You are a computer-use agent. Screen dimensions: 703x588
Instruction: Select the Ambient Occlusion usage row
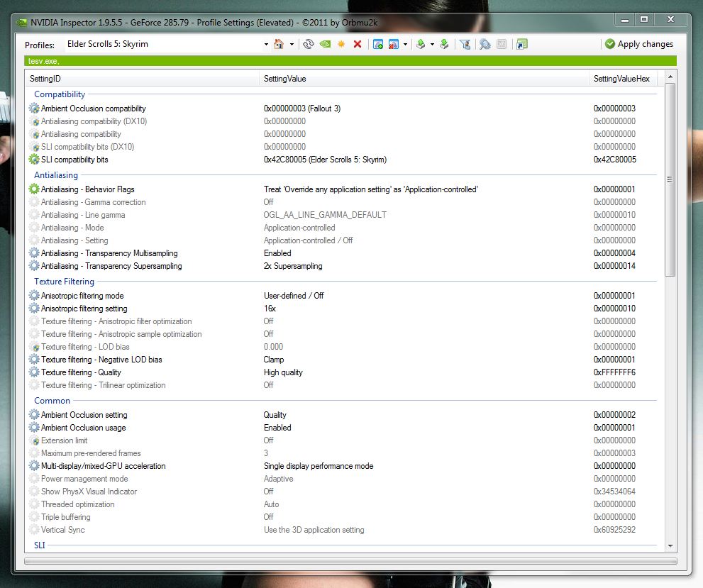click(x=84, y=428)
